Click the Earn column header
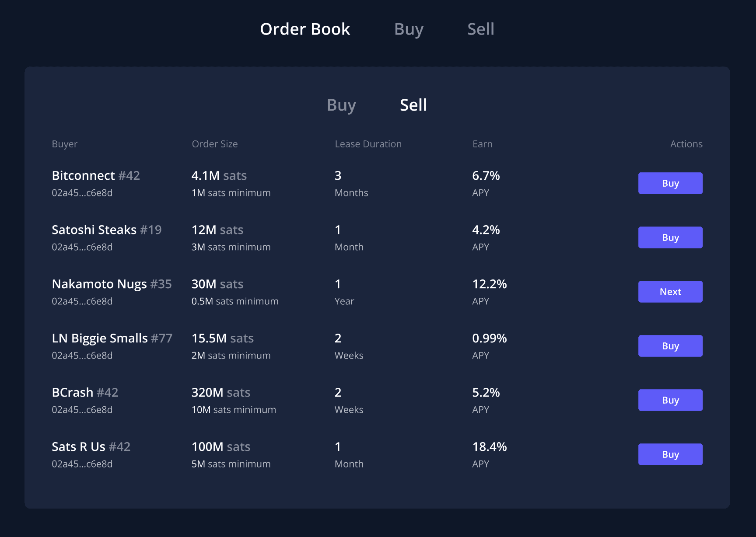Image resolution: width=756 pixels, height=537 pixels. pos(482,144)
